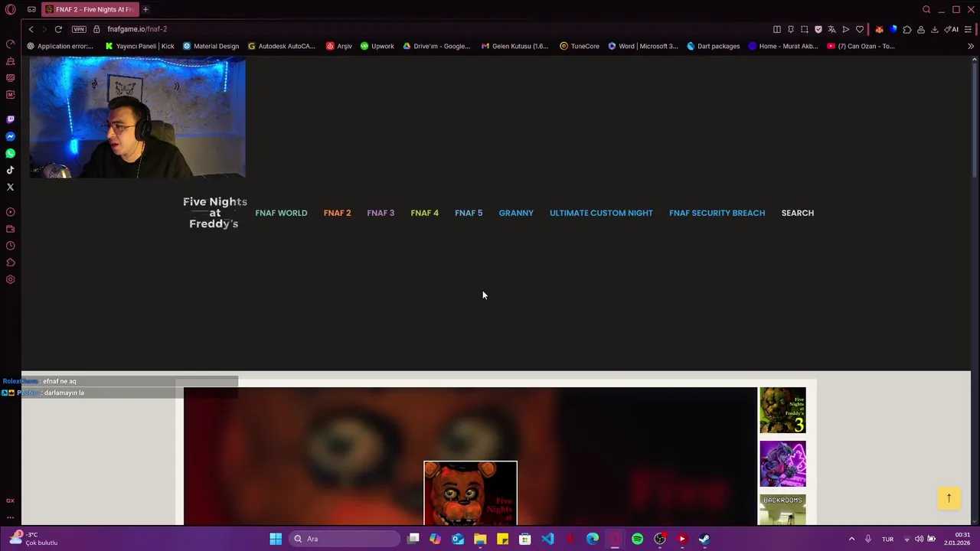The height and width of the screenshot is (551, 980).
Task: Open TikTok in Opera sidebar
Action: click(x=11, y=170)
